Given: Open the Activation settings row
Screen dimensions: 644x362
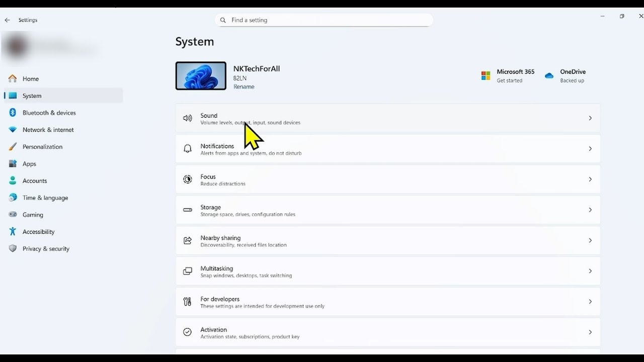Looking at the screenshot, I should coord(388,332).
